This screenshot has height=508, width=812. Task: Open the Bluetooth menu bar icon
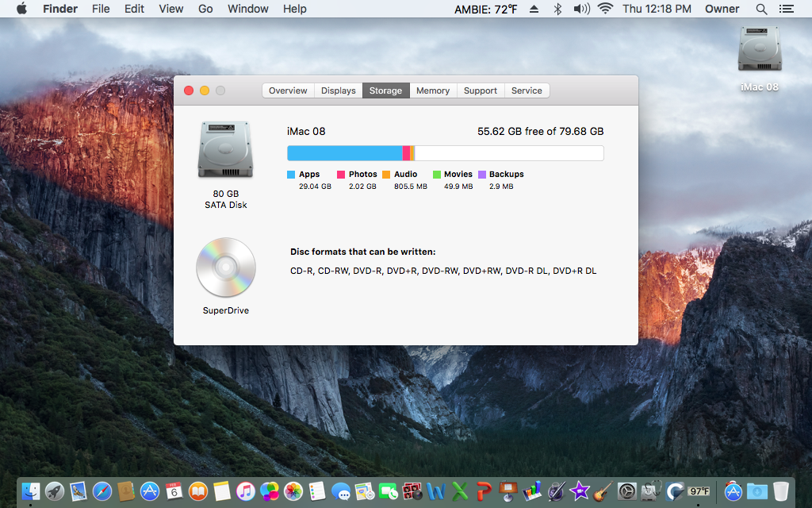pyautogui.click(x=557, y=9)
